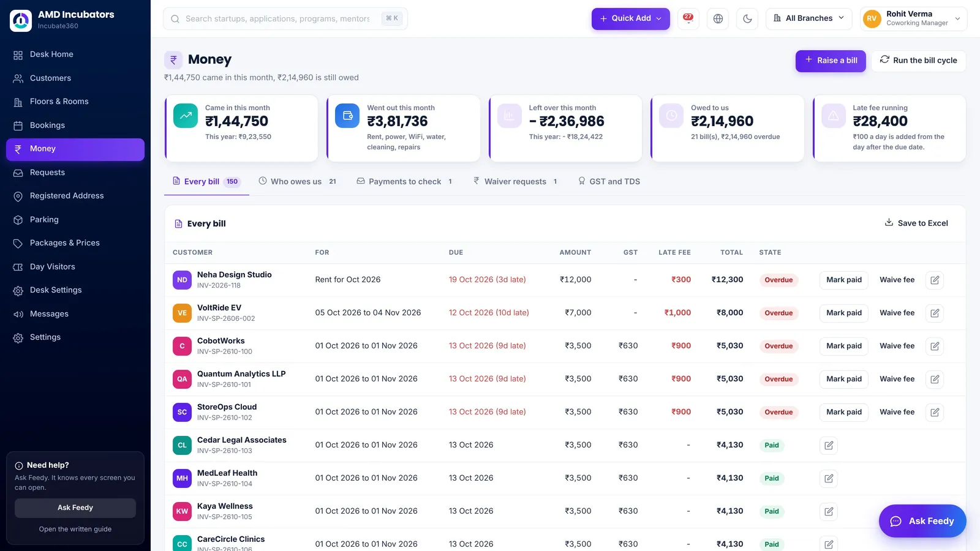Waive fee for StoreOps Cloud
980x551 pixels.
click(x=897, y=412)
